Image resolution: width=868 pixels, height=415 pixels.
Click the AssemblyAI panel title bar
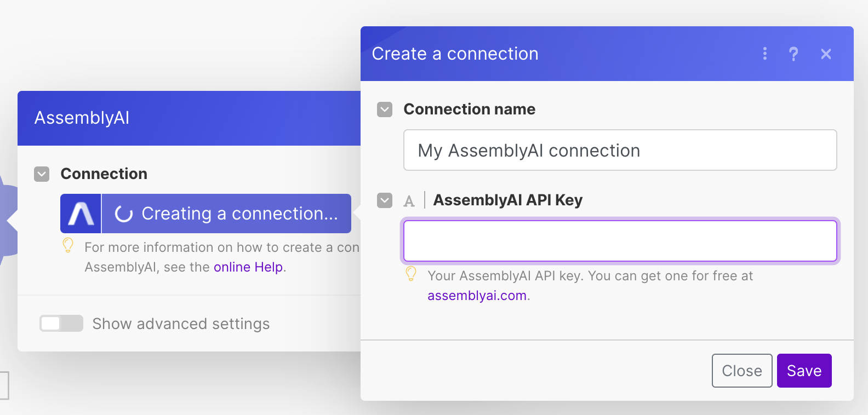189,118
